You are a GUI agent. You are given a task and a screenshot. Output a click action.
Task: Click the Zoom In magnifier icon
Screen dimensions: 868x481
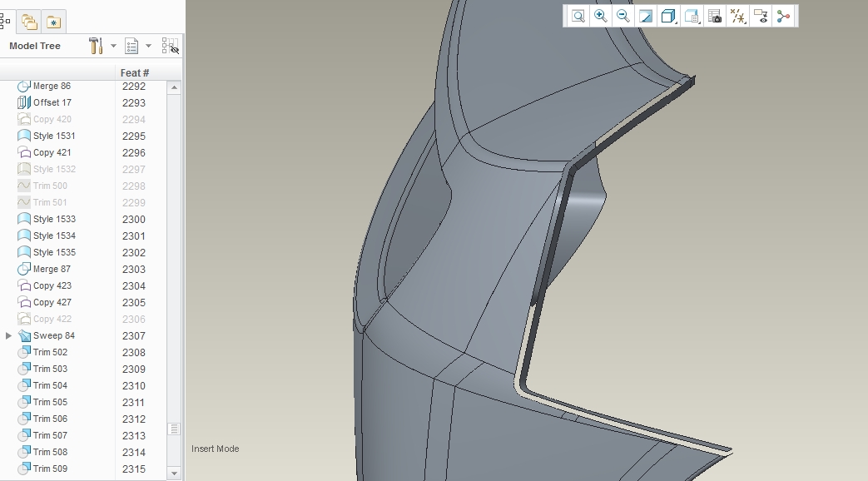(601, 16)
